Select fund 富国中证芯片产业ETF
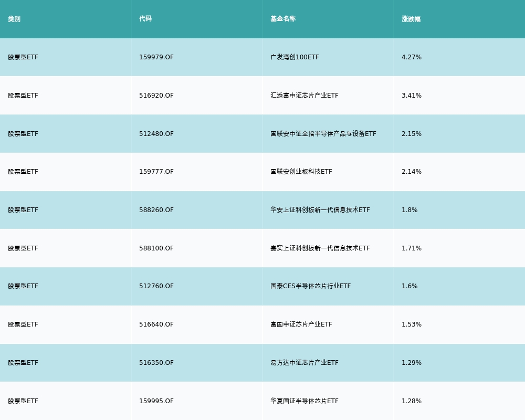Viewport: 525px width, 420px height. [301, 324]
